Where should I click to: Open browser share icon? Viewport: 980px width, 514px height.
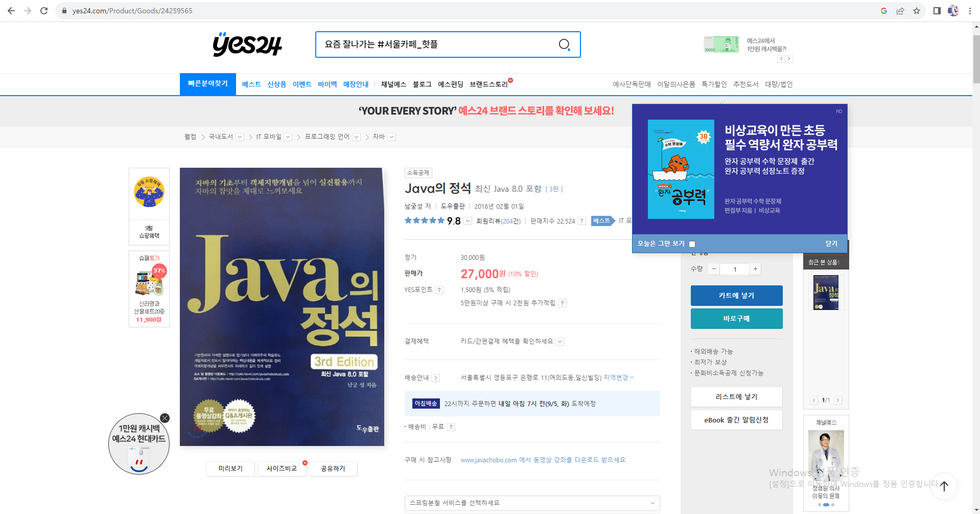[x=900, y=11]
